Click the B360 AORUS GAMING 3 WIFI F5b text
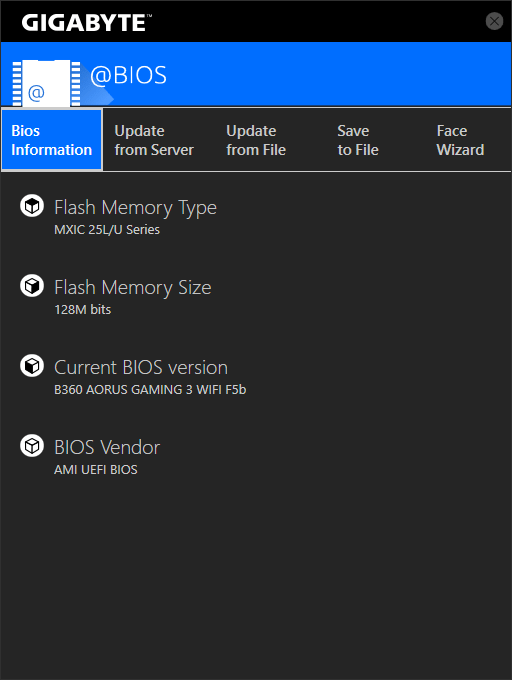 [x=150, y=389]
